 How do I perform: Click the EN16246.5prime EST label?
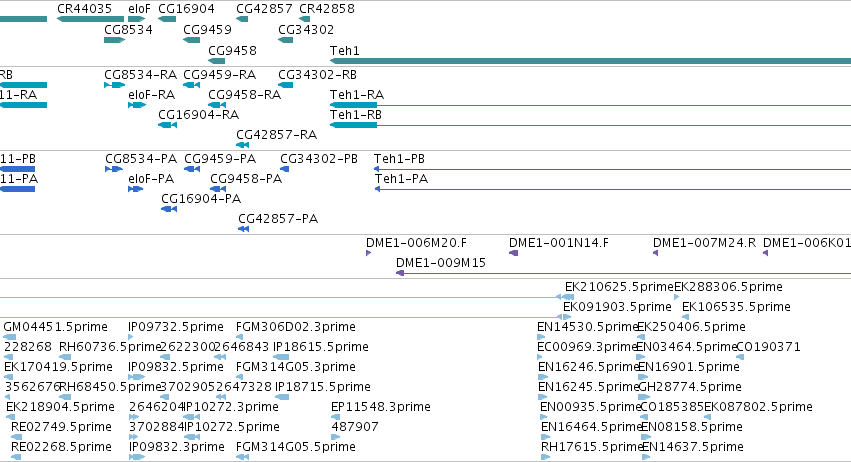click(x=588, y=367)
